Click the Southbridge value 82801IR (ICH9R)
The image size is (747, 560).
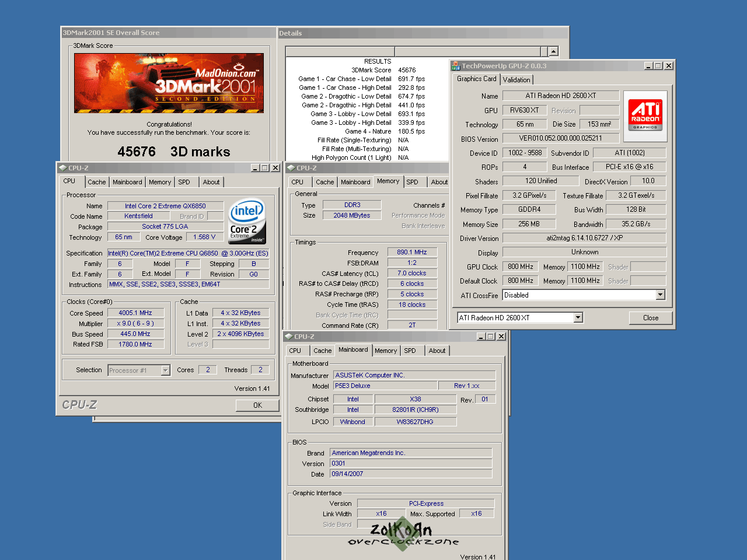(416, 410)
